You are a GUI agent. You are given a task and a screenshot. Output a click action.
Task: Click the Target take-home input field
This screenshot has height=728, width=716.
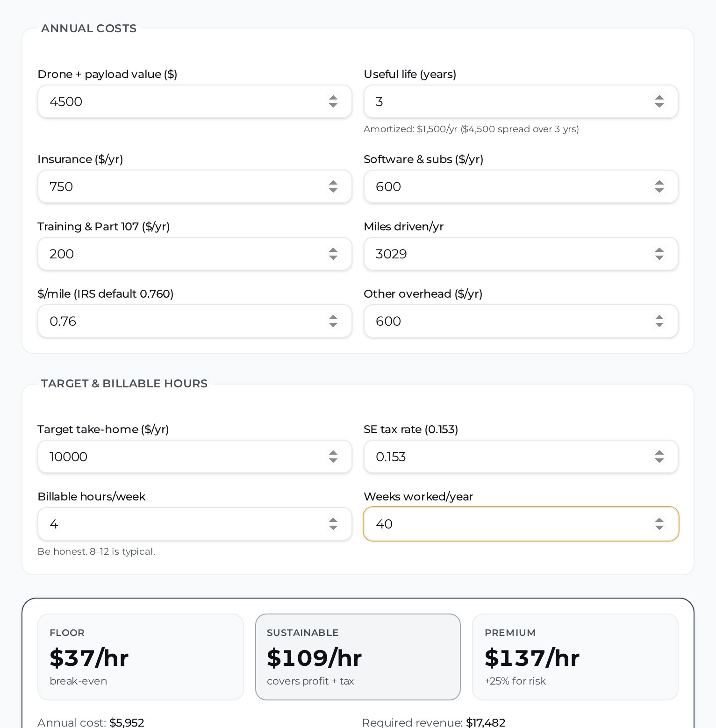click(x=194, y=457)
